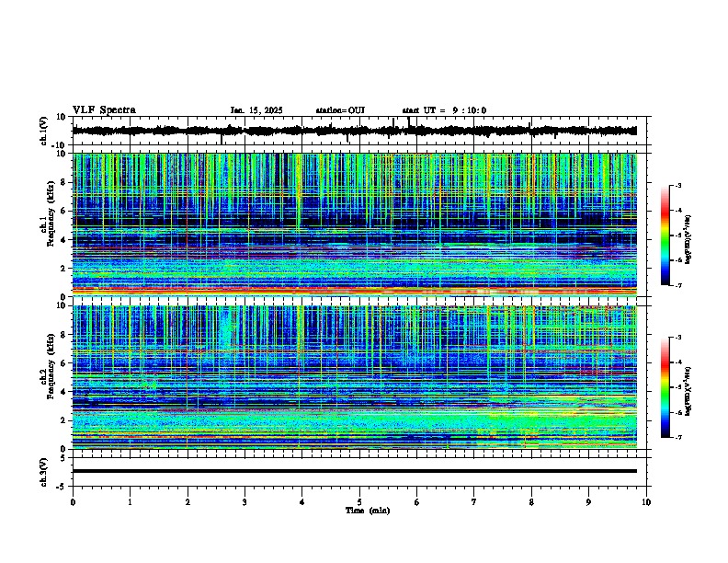This screenshot has width=728, height=563.
Task: Click the ch.2 spectrogram color scale bar
Action: pyautogui.click(x=665, y=387)
